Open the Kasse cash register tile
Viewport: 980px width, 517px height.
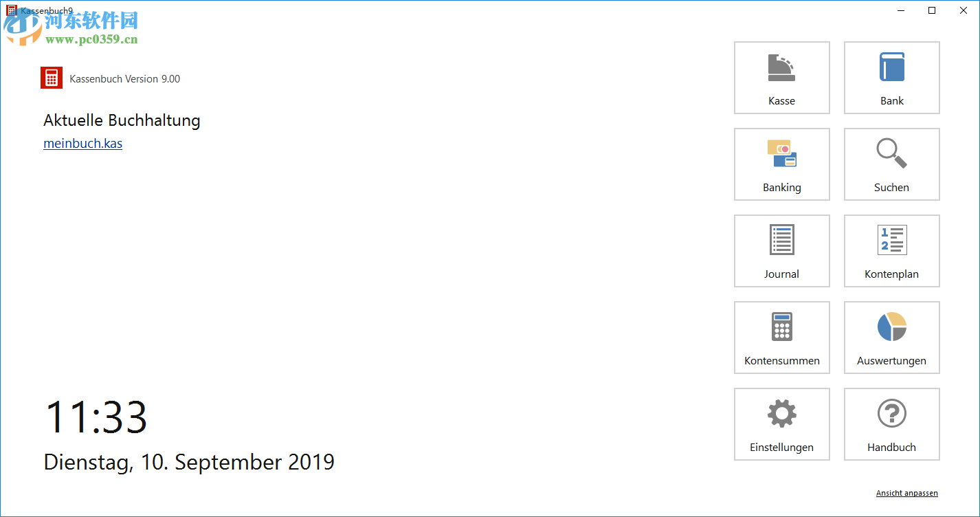click(781, 78)
